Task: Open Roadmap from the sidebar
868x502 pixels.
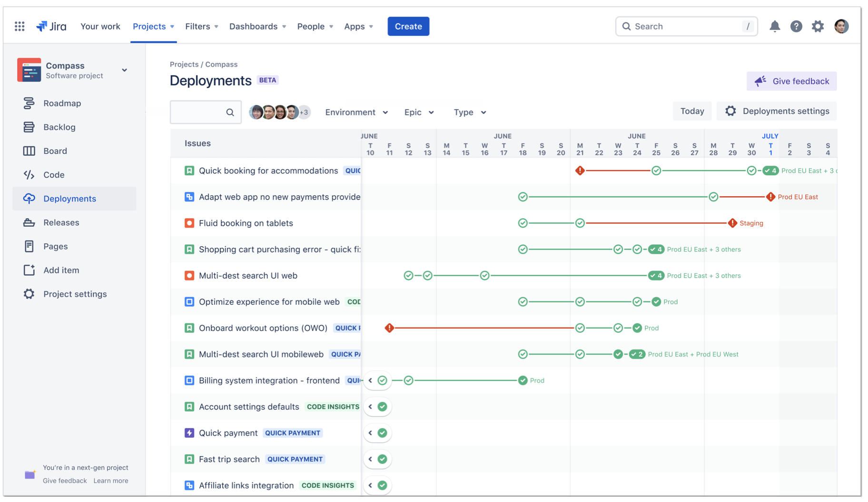Action: 62,103
